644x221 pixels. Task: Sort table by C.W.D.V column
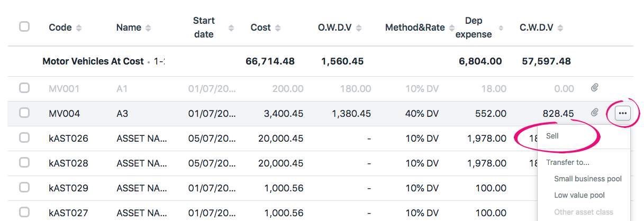coord(560,27)
